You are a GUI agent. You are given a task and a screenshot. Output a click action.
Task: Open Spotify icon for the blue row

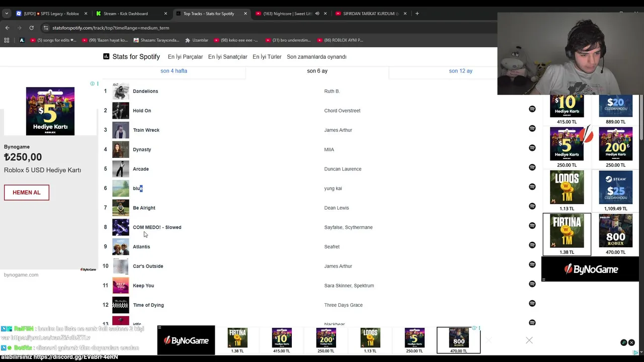point(532,187)
